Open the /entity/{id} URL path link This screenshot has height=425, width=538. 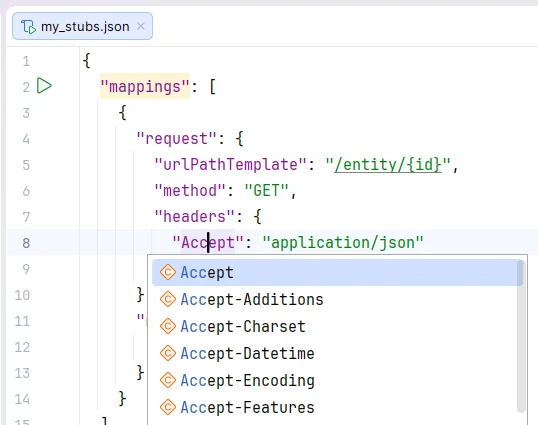388,165
